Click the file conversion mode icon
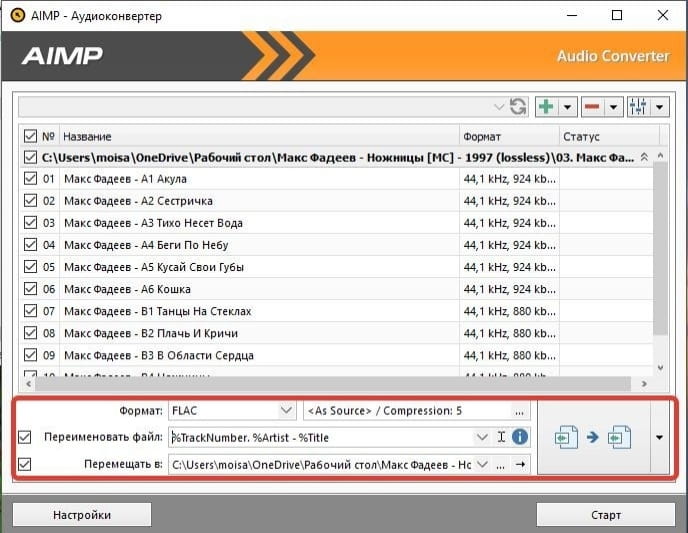This screenshot has width=688, height=533. point(593,437)
